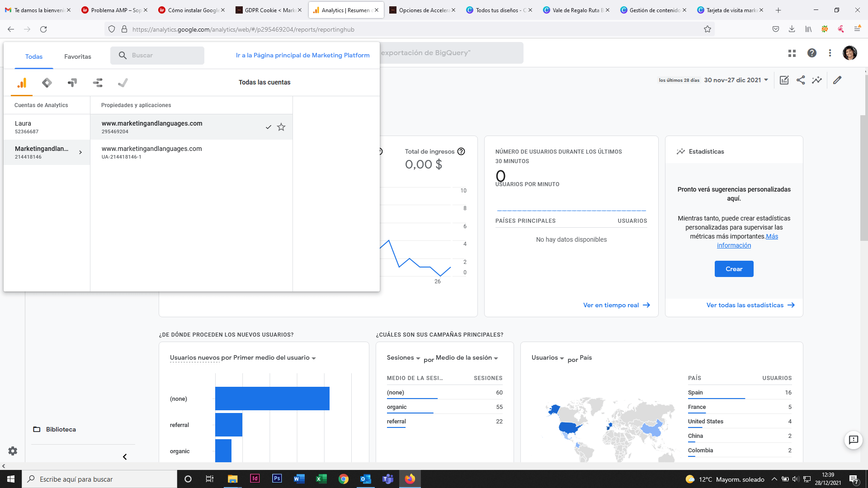Switch to the Tarjeta de visita browser tab
This screenshot has height=488, width=868.
tap(731, 10)
